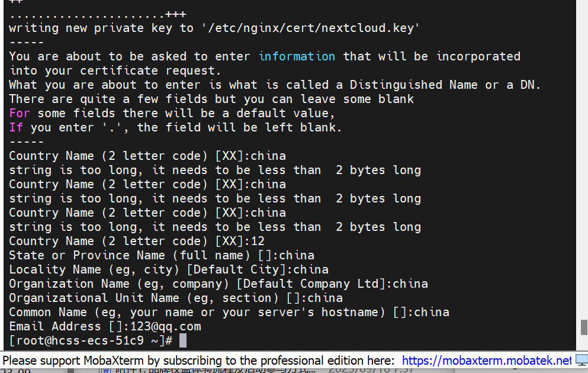Screen dimensions: 588x373
Task: Click the root@hcss-ecs-51c9 prompt text
Action: coord(90,340)
